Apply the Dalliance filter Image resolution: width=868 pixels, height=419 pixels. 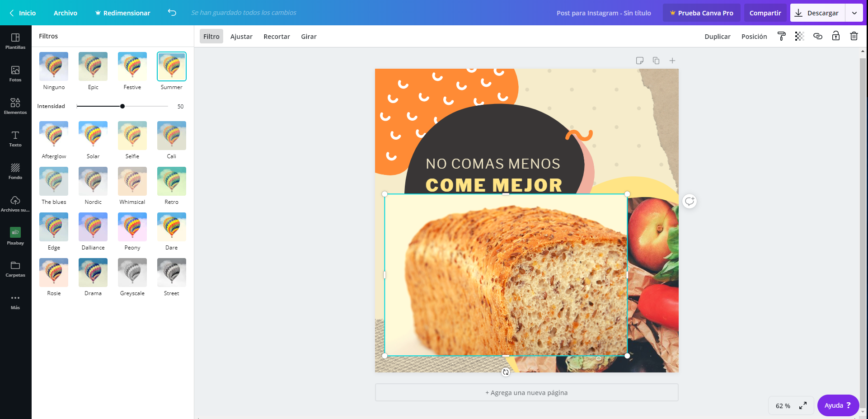[93, 227]
